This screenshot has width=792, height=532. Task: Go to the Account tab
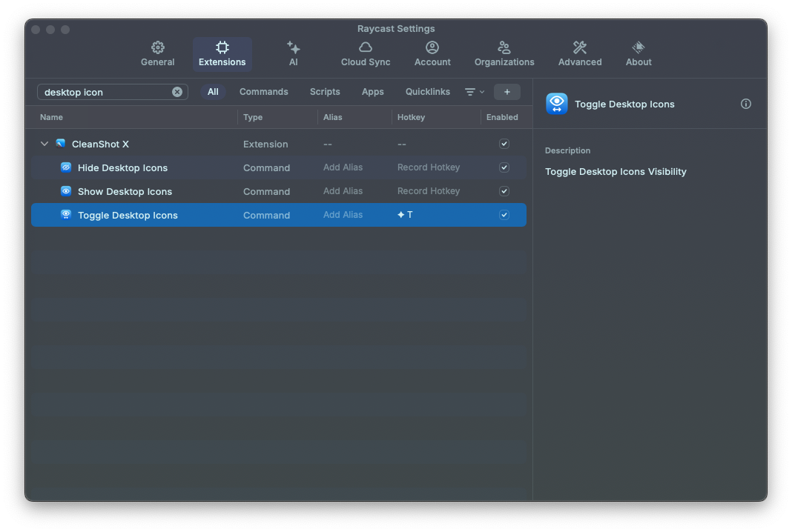coord(432,54)
